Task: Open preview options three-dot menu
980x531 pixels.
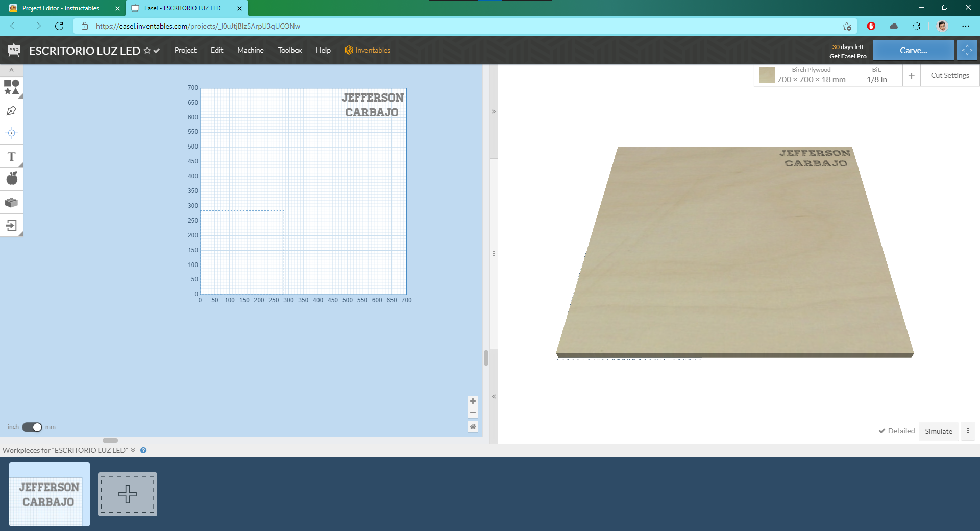Action: pos(968,431)
